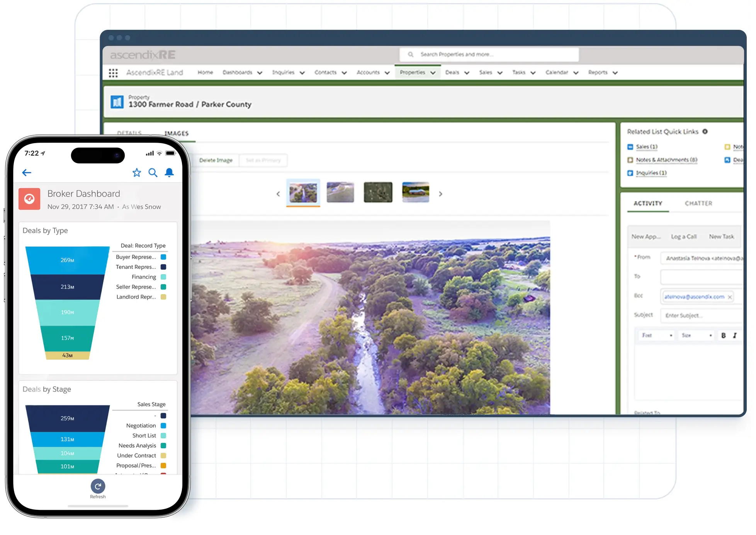
Task: Expand the Properties nav dropdown arrow
Action: (x=433, y=73)
